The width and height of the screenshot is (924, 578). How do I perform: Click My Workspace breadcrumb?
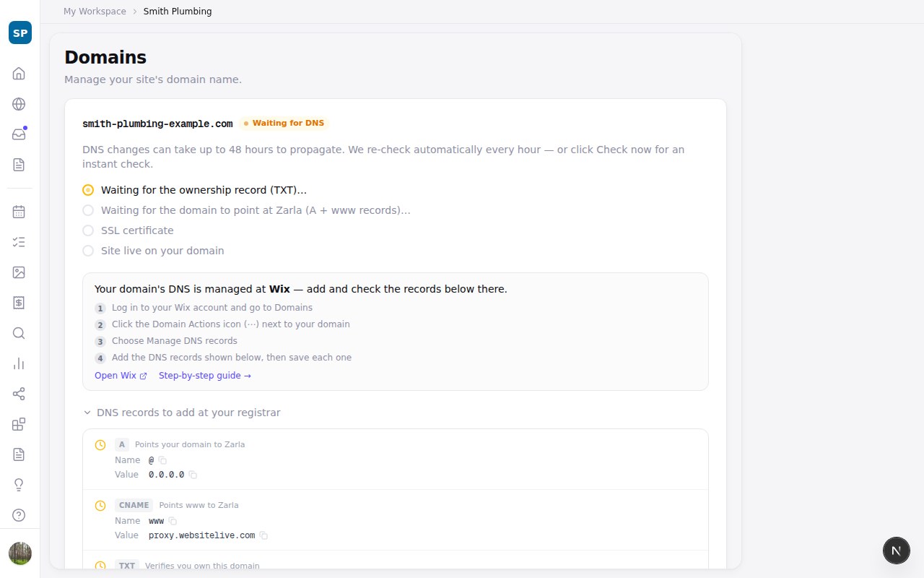point(95,12)
